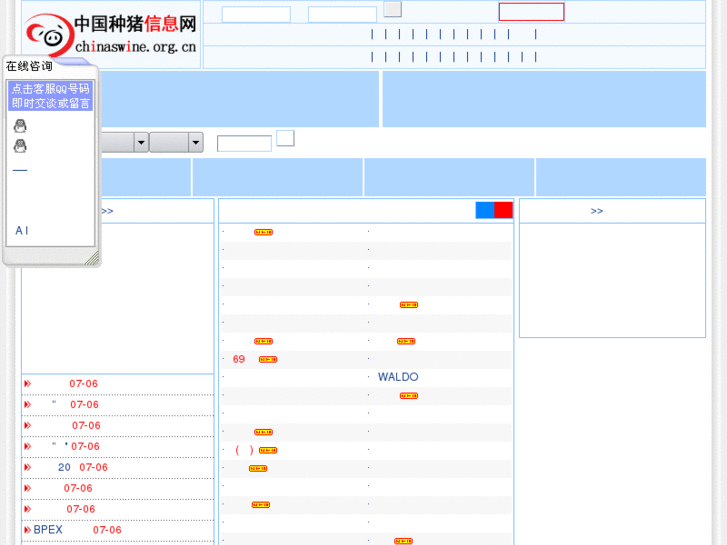Focus the search field next to the dropdowns
Viewport: 727px width, 545px height.
pos(244,143)
